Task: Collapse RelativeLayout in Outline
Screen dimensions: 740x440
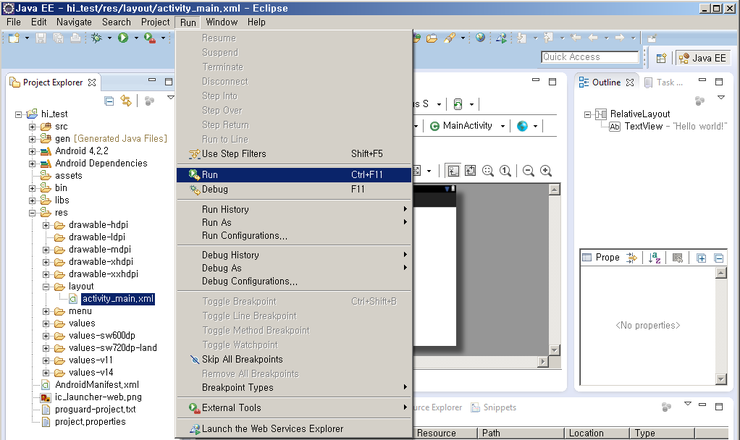Action: 588,114
